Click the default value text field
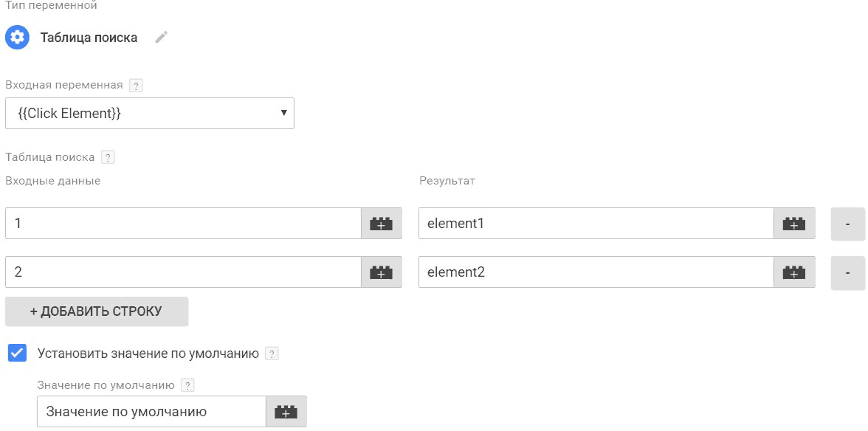868x431 pixels. pos(152,412)
